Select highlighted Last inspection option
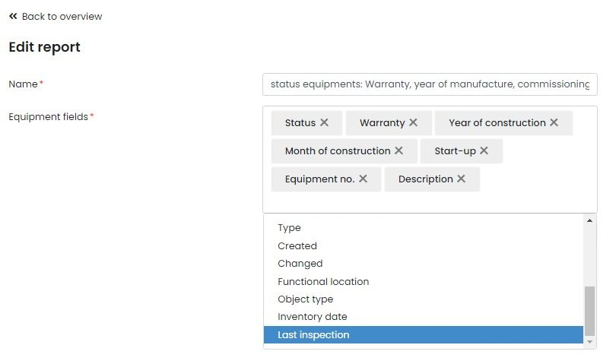 tap(313, 335)
